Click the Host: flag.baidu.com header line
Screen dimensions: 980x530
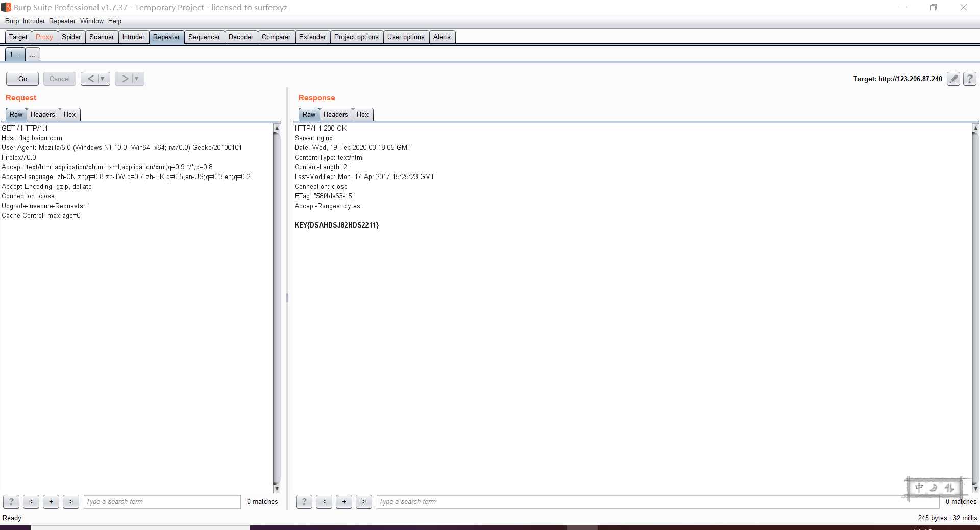(x=32, y=138)
